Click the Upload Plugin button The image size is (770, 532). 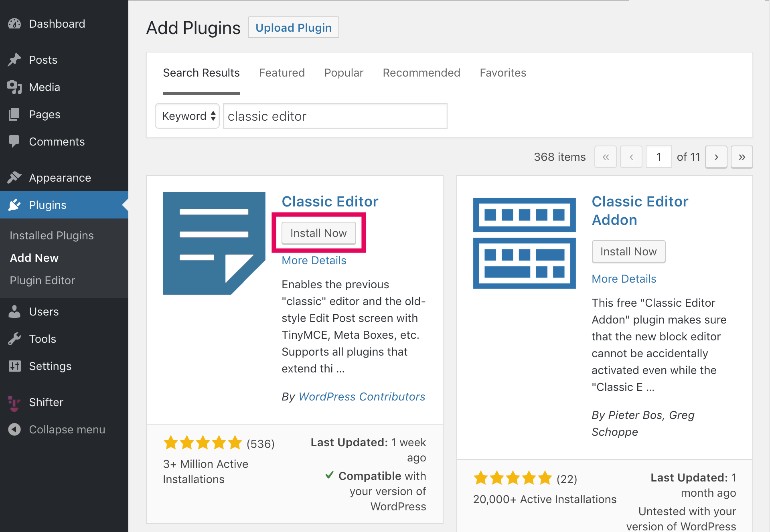294,28
